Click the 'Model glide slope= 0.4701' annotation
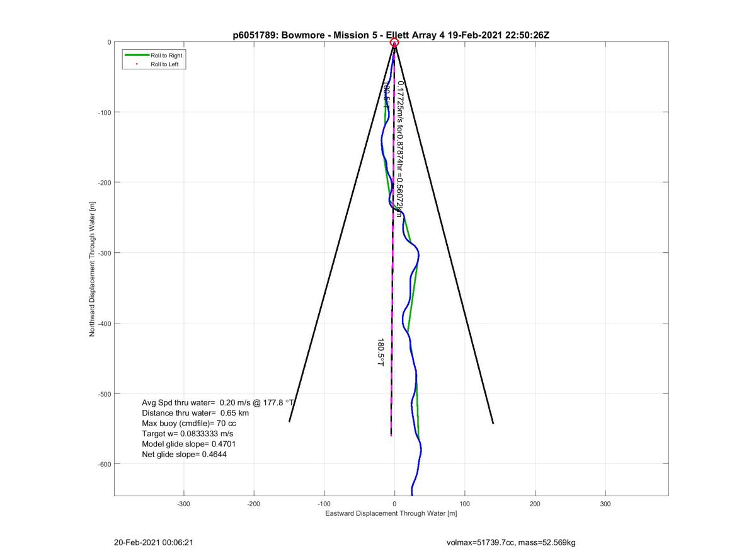Viewport: 756px width, 558px height. (x=189, y=444)
